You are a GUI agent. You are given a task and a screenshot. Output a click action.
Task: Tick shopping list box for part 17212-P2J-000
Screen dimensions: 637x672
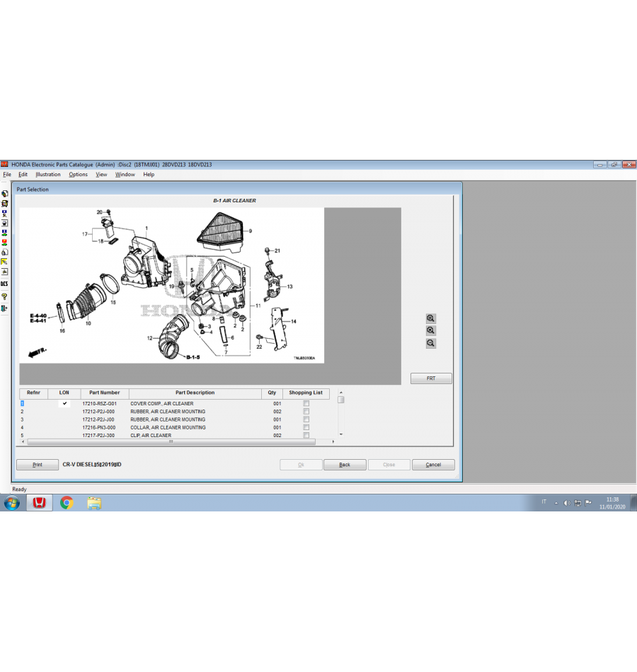pyautogui.click(x=306, y=412)
